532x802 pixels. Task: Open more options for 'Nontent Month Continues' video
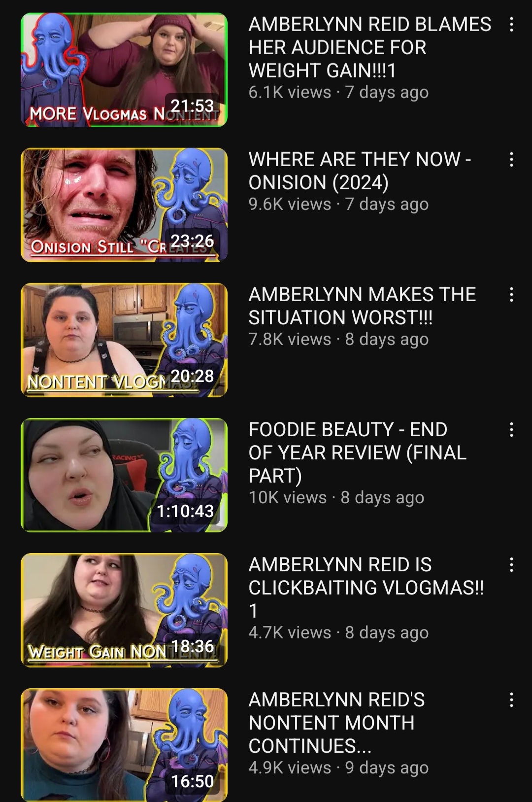[511, 699]
